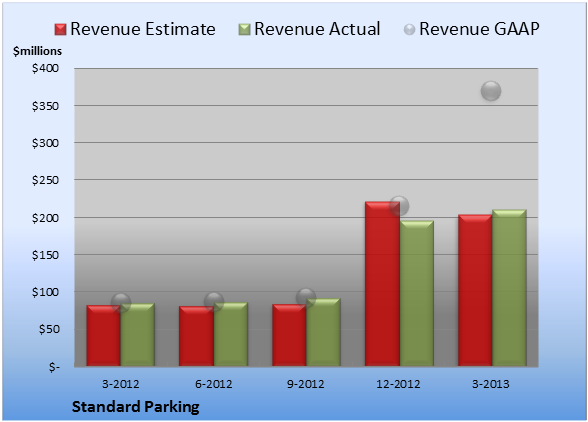Image resolution: width=588 pixels, height=422 pixels.
Task: Select the Revenue GAAP legend label
Action: 479,29
